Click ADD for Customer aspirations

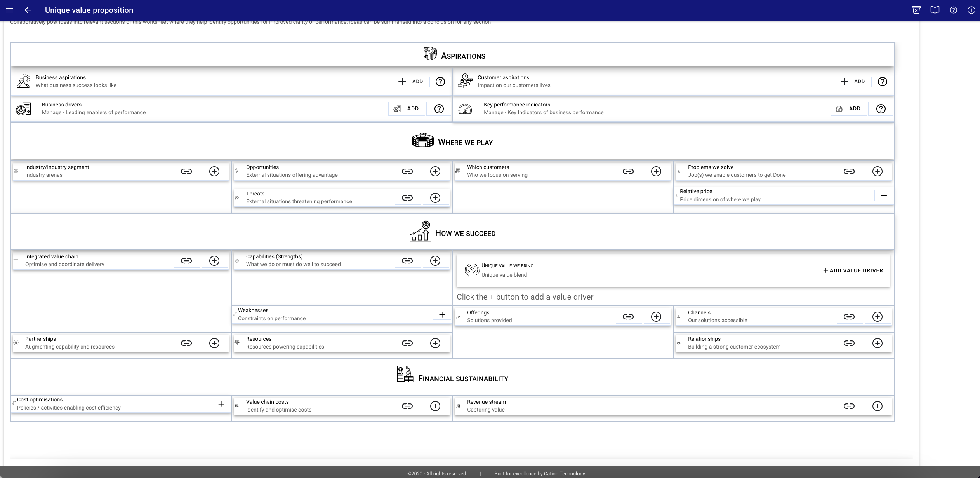pos(853,82)
